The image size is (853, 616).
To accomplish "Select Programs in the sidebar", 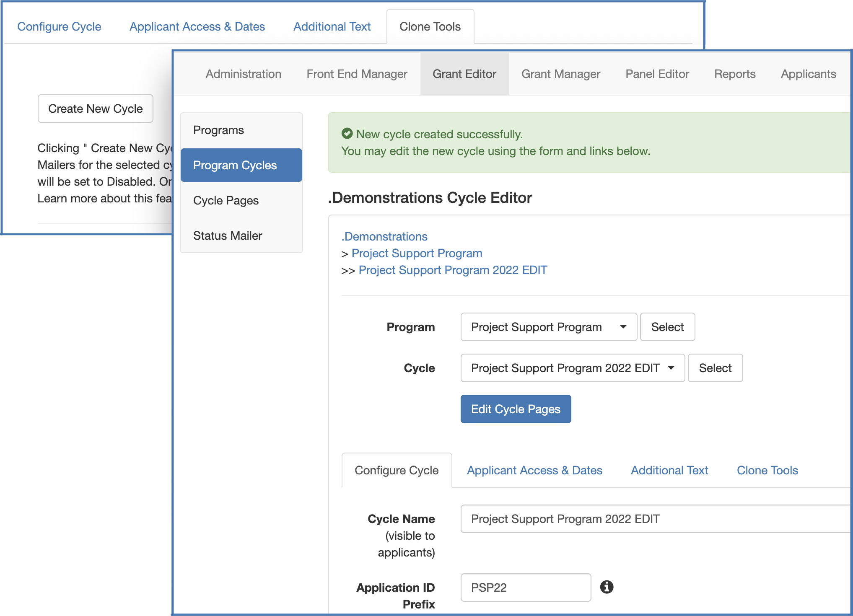I will 241,130.
